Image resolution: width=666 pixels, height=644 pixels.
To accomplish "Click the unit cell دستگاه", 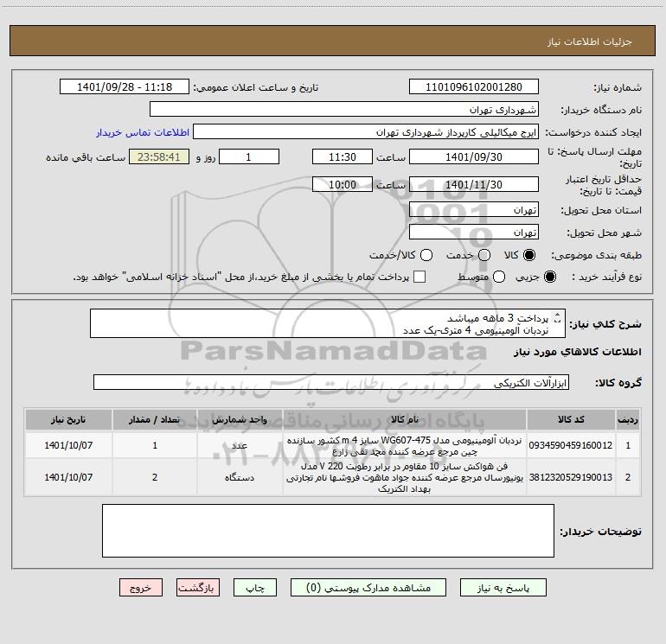I will (x=240, y=477).
